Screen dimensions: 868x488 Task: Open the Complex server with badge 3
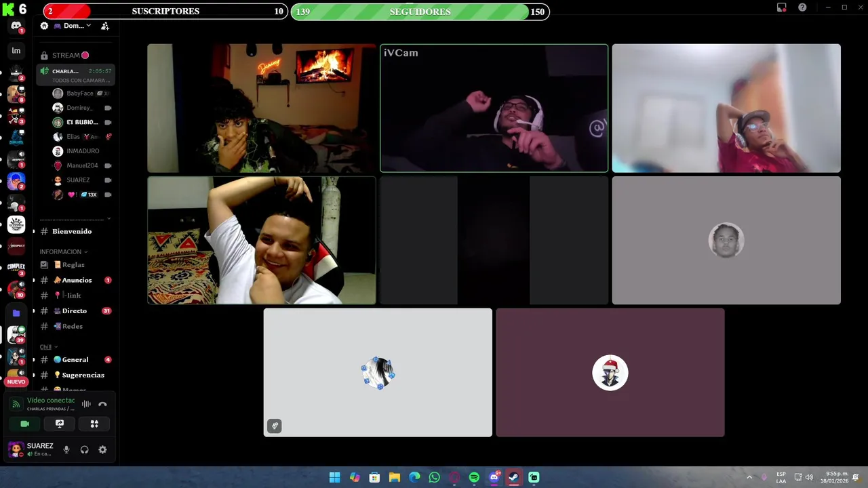click(x=16, y=267)
